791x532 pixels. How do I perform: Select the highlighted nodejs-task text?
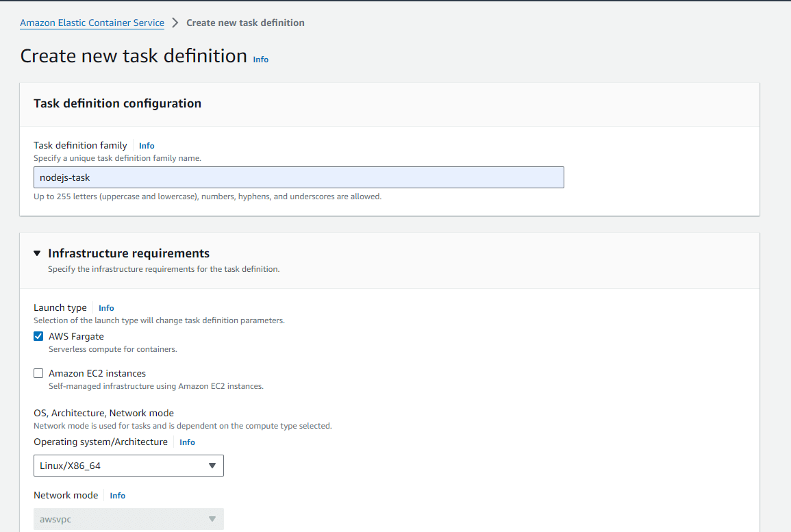63,177
